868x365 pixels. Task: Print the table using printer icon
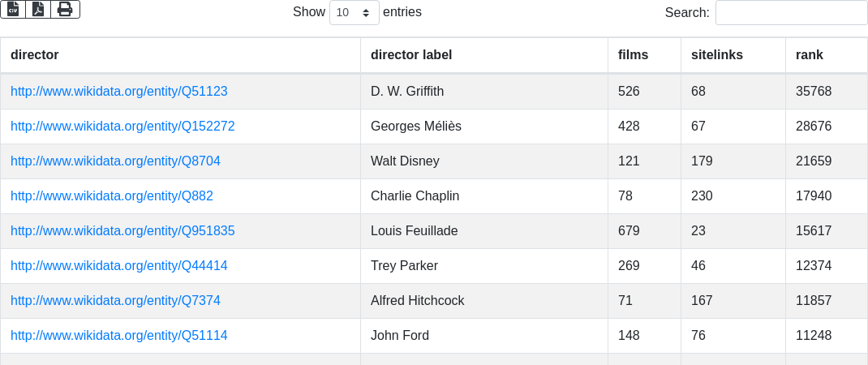click(66, 10)
